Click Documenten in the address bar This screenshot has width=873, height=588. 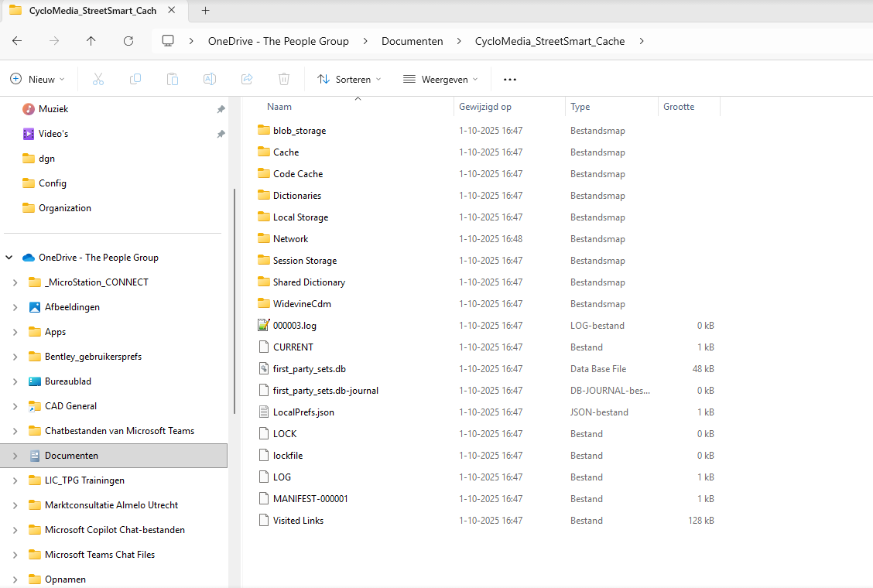[412, 41]
